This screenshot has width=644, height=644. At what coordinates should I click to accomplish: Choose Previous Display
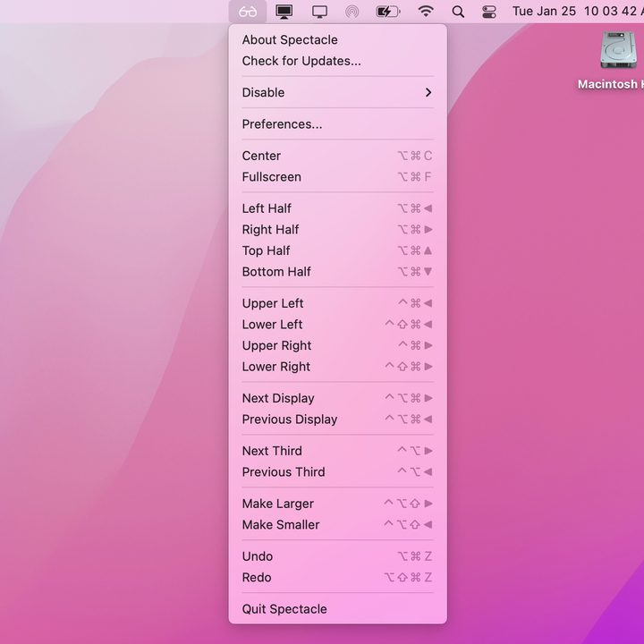click(337, 419)
